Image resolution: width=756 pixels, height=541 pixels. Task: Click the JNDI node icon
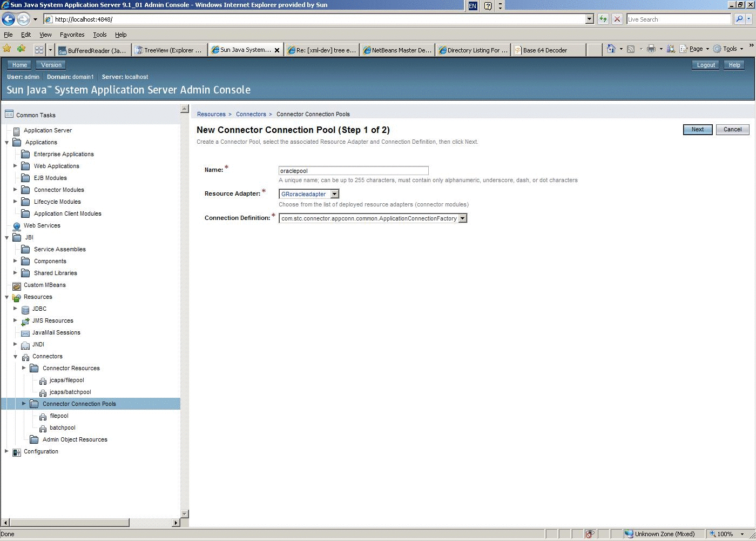tap(25, 345)
